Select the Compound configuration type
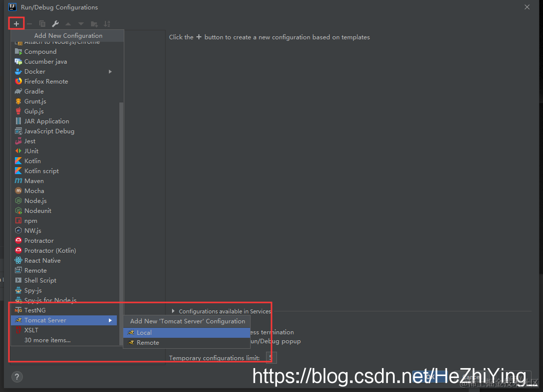 pos(64,52)
